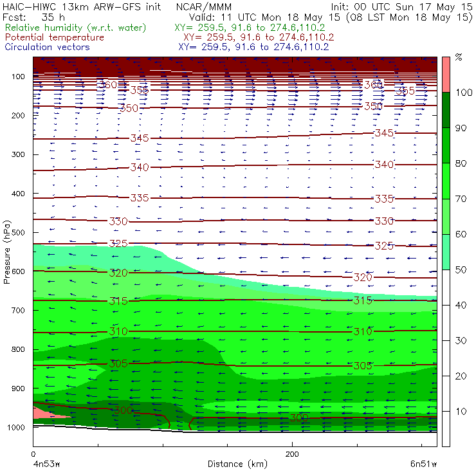The height and width of the screenshot is (476, 476).
Task: Click the '300' pressure axis label
Action: 18,154
